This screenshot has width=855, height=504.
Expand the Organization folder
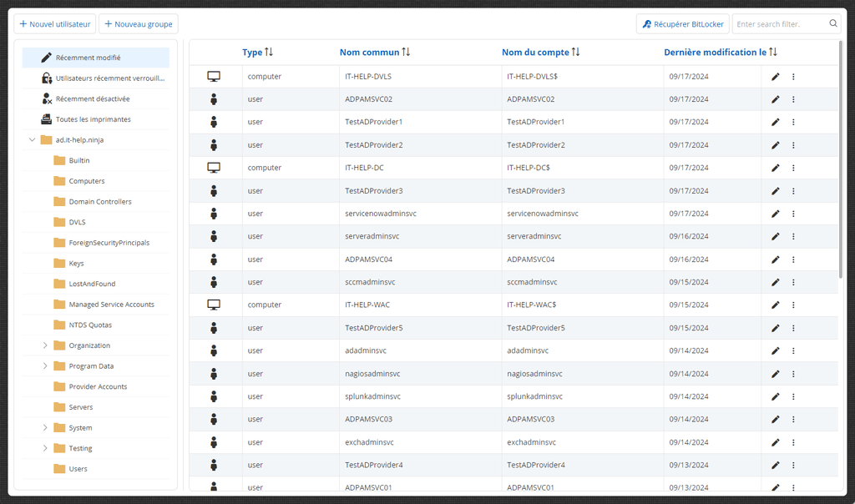pos(44,345)
